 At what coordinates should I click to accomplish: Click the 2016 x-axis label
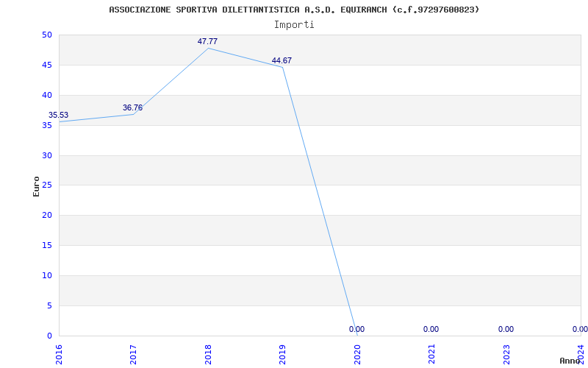point(59,354)
